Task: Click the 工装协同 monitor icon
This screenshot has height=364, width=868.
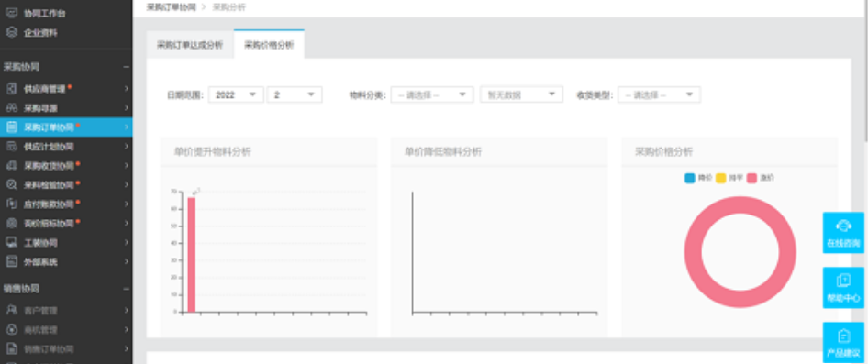Action: click(12, 242)
